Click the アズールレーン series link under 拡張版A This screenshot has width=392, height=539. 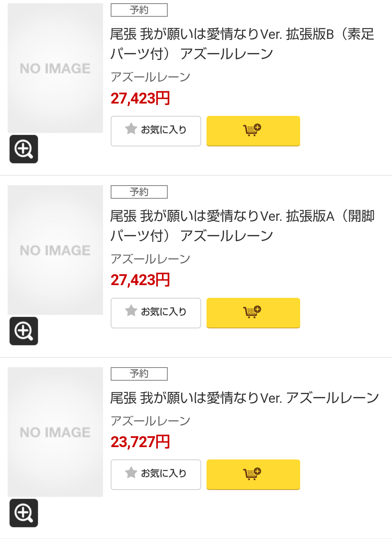(150, 259)
